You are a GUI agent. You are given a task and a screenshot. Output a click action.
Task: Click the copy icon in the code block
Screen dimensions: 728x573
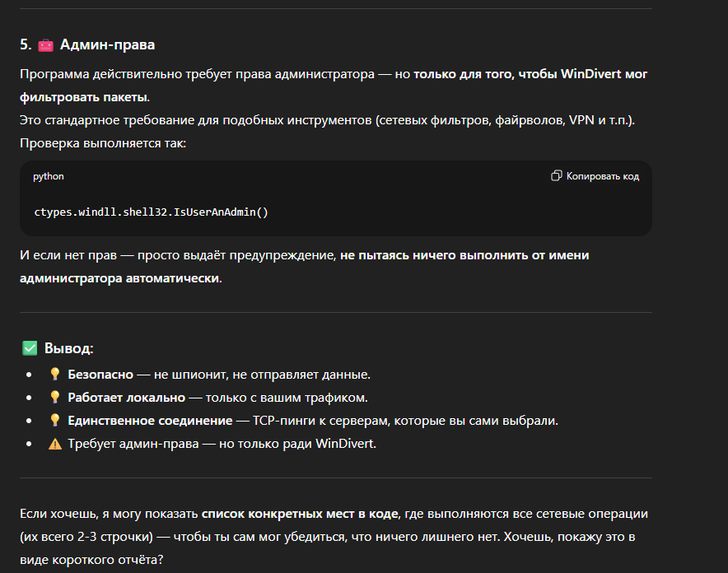(x=557, y=176)
